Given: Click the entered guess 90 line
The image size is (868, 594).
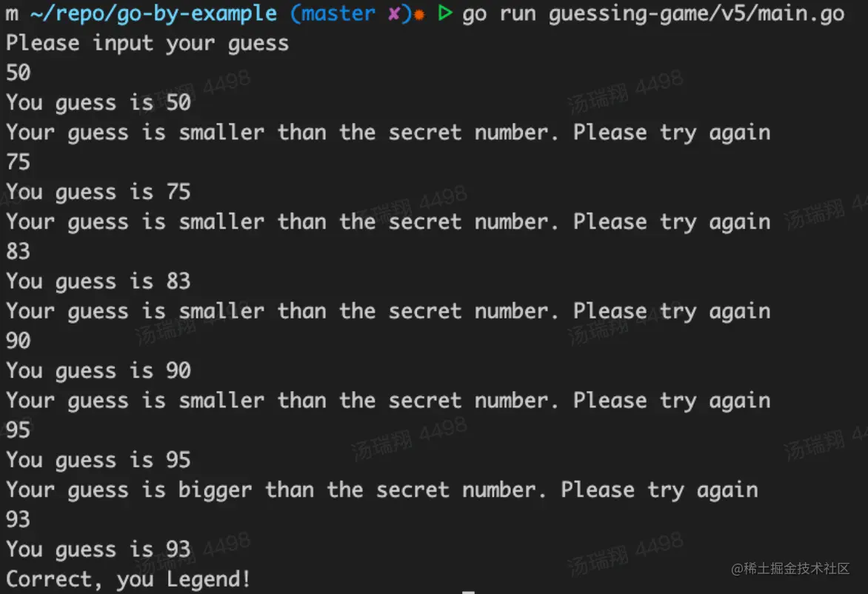Looking at the screenshot, I should coord(19,341).
